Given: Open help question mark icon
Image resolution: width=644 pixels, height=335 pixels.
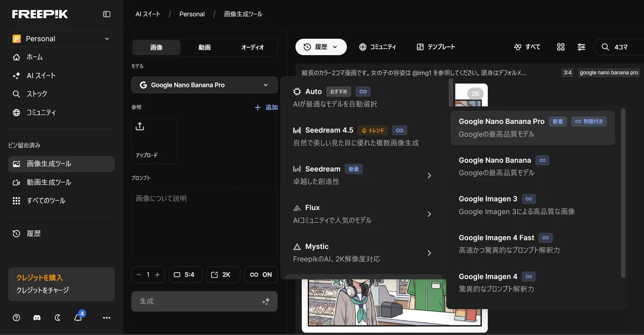Looking at the screenshot, I should 17,318.
